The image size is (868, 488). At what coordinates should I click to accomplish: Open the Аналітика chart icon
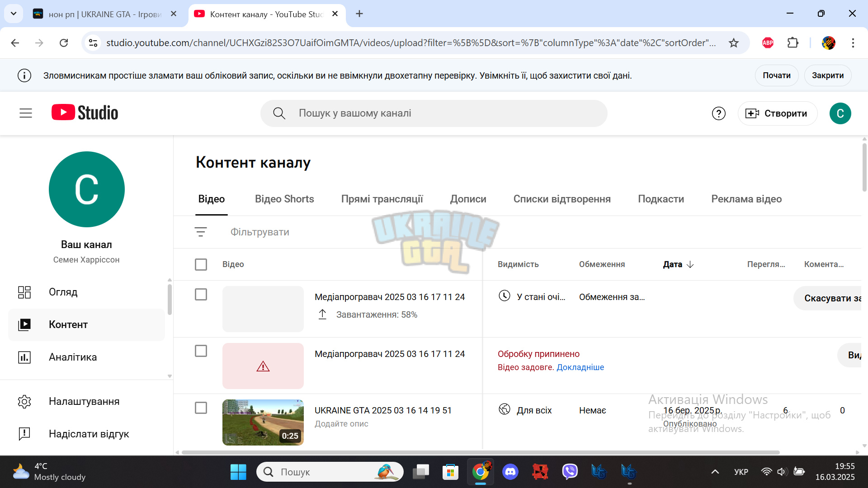(x=24, y=357)
